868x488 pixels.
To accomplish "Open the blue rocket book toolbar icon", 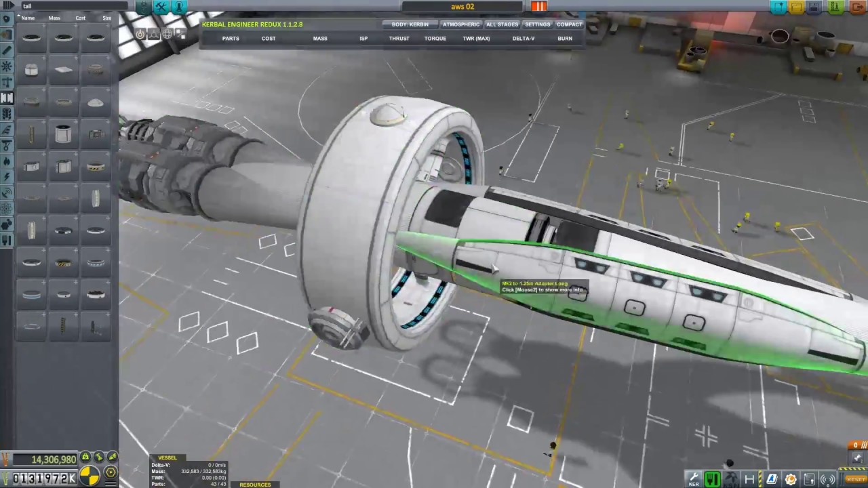I will pyautogui.click(x=772, y=479).
